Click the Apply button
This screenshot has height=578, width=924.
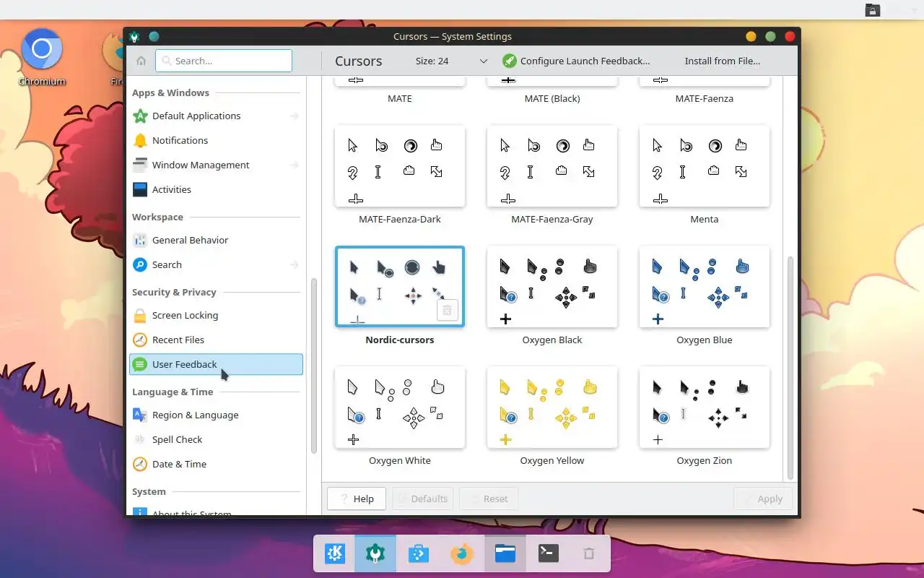click(x=763, y=499)
